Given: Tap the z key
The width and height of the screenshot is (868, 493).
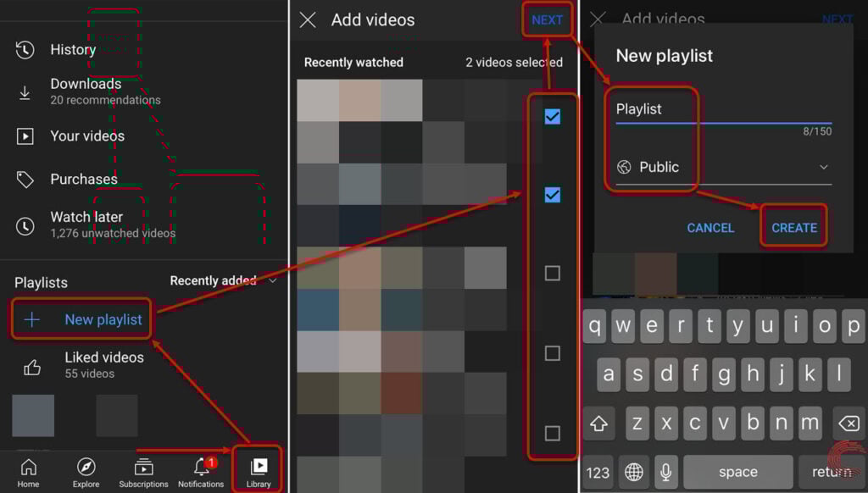Looking at the screenshot, I should pyautogui.click(x=637, y=424).
